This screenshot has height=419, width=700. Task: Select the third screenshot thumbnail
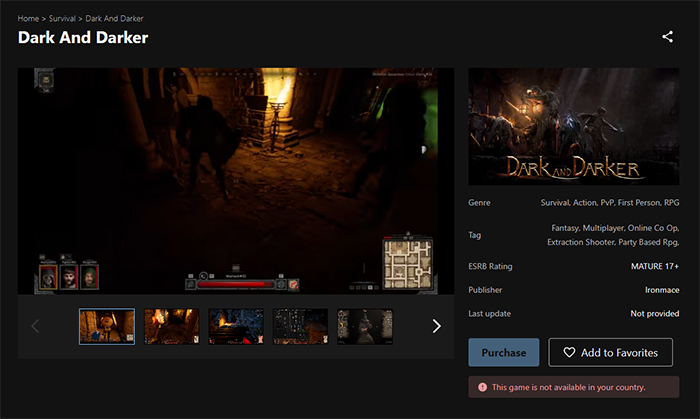pyautogui.click(x=236, y=327)
